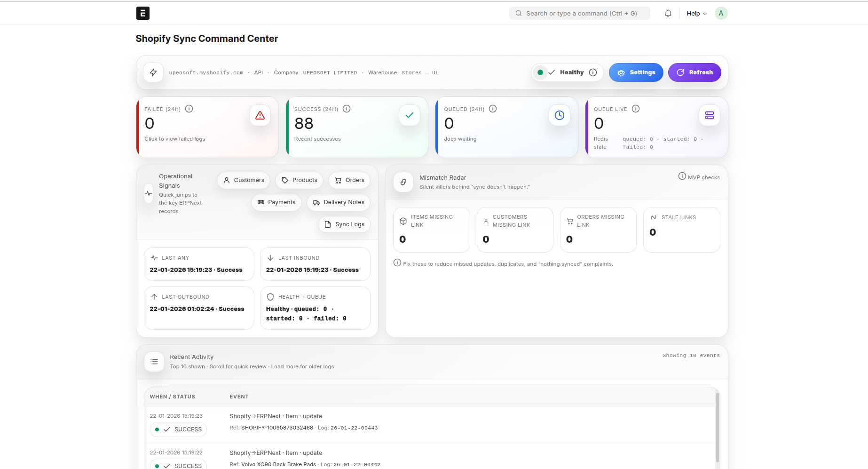Click the Healthy status indicator pill

click(x=567, y=72)
